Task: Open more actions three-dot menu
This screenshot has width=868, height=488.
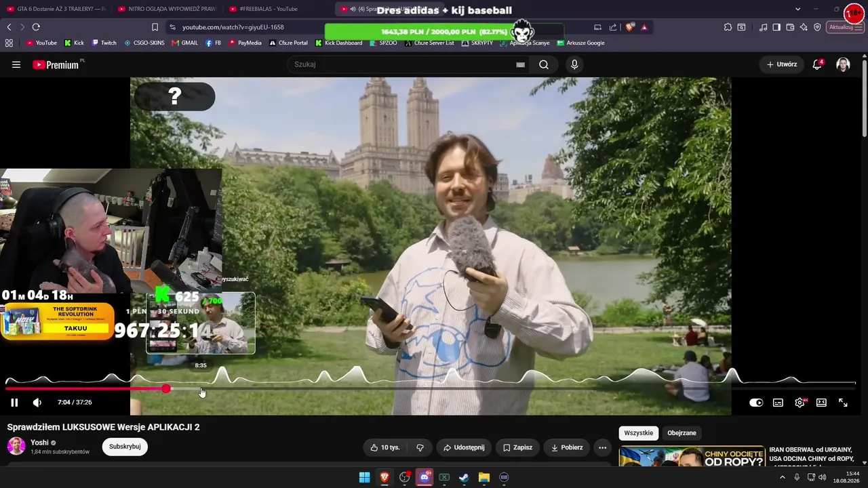Action: (602, 447)
